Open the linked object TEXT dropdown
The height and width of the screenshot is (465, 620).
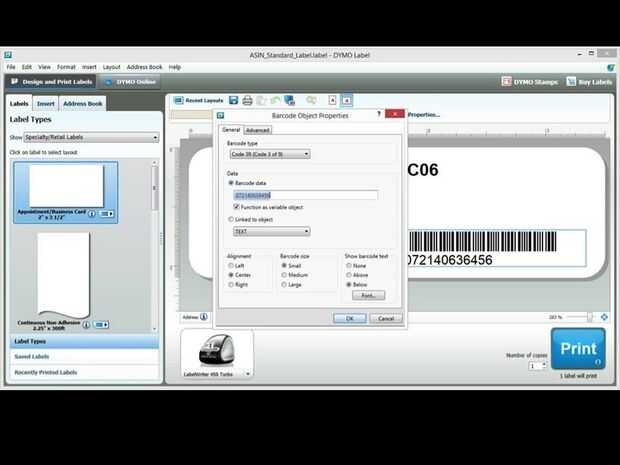pyautogui.click(x=272, y=231)
